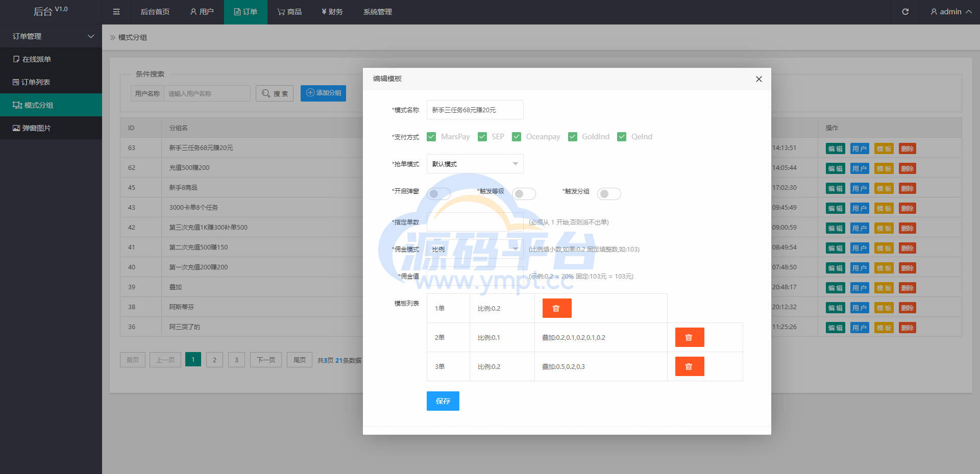980x474 pixels.
Task: Click 用户 button for row ID 62
Action: [860, 169]
